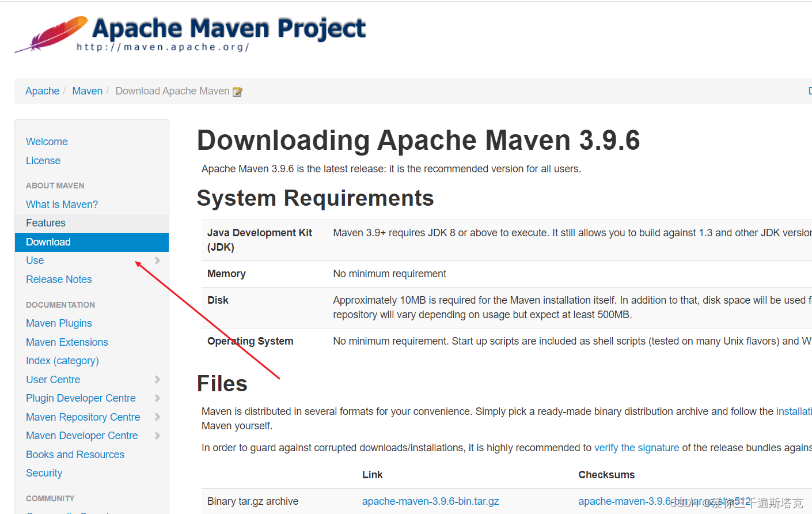
Task: Open the Welcome page
Action: [x=47, y=141]
